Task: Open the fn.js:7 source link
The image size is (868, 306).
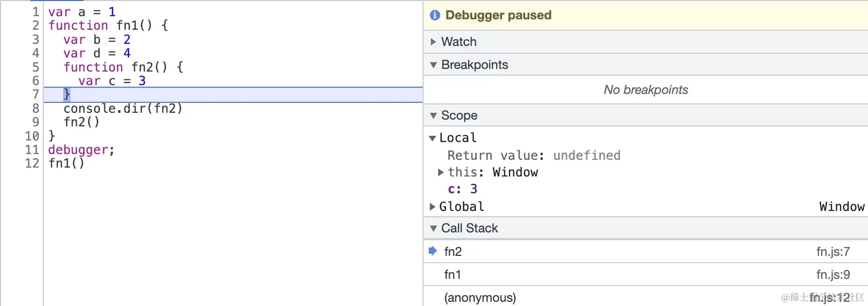Action: pos(833,252)
